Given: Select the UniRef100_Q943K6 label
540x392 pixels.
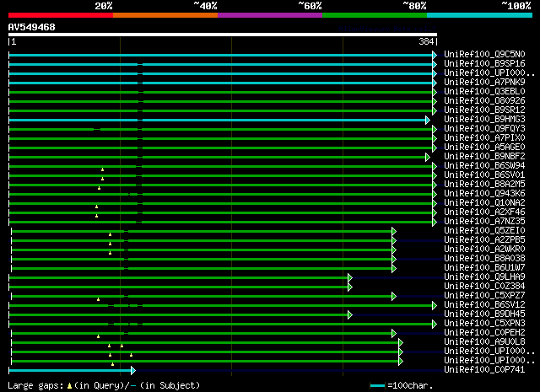Looking at the screenshot, I should (484, 193).
